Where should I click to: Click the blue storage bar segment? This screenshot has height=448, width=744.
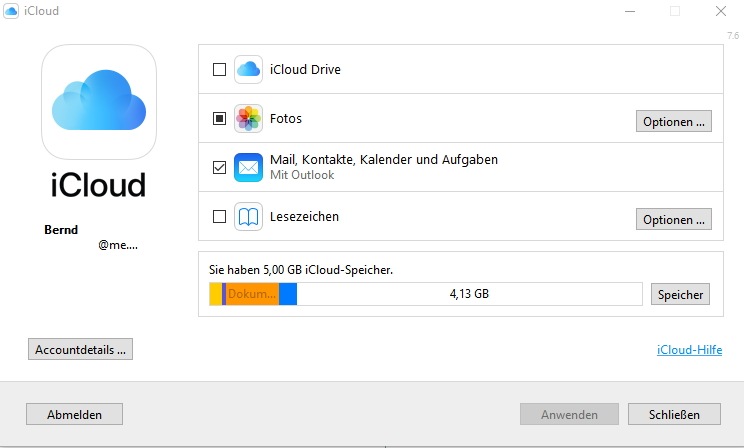point(288,294)
